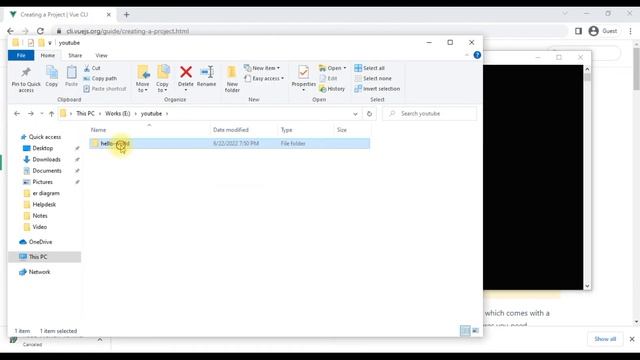Click the Copy ribbon icon
The image size is (640, 360).
pos(51,76)
